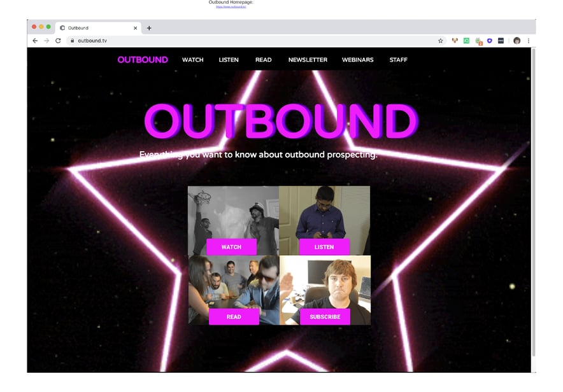Image resolution: width=563 pixels, height=392 pixels.
Task: Click the pink READ button
Action: pos(234,317)
